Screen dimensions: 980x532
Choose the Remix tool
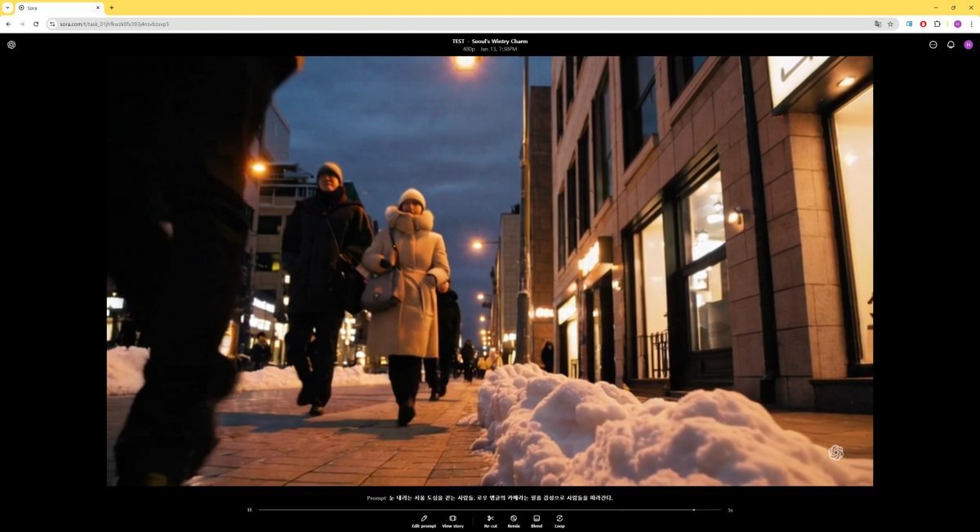click(514, 521)
